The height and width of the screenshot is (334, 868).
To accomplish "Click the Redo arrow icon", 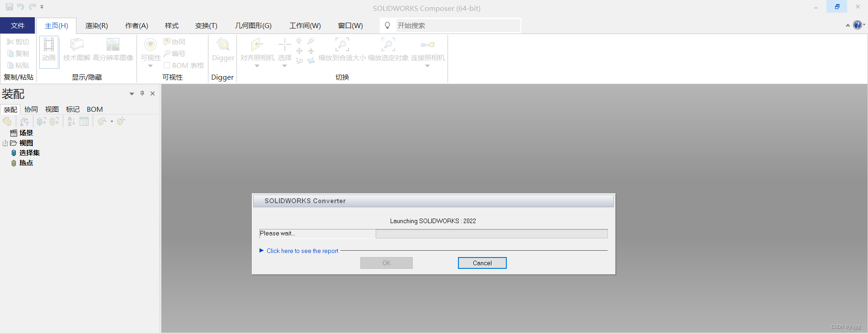I will pos(32,7).
